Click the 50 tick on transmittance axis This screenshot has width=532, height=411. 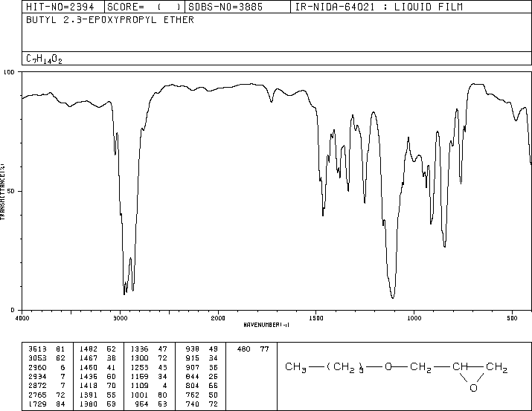click(10, 191)
